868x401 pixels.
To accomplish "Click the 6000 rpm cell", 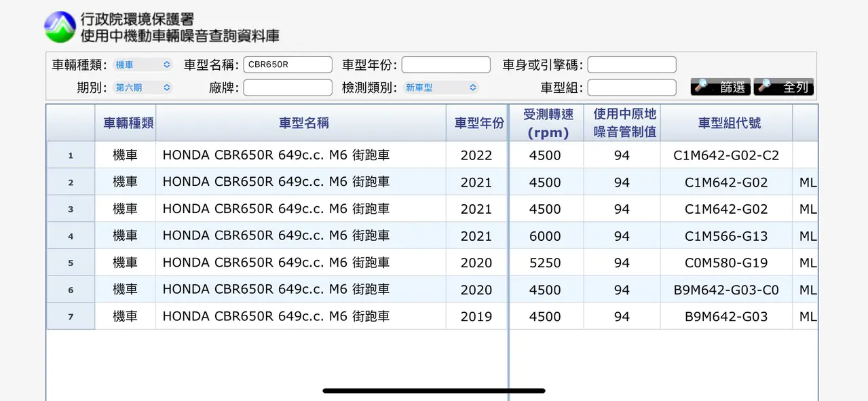I will click(545, 236).
